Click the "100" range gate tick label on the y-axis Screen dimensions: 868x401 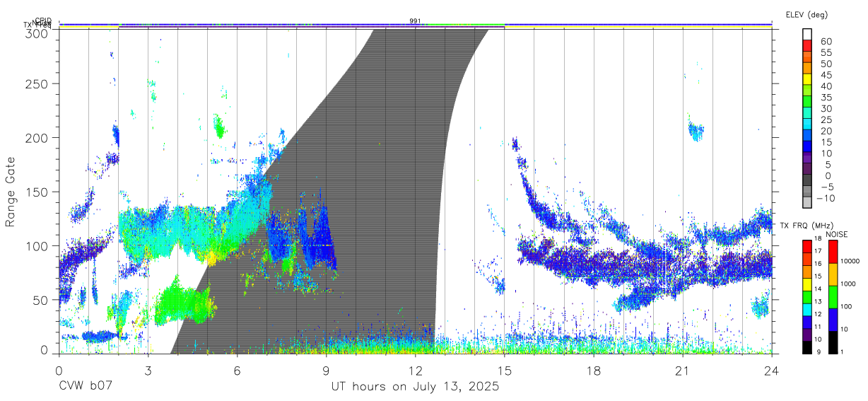37,245
